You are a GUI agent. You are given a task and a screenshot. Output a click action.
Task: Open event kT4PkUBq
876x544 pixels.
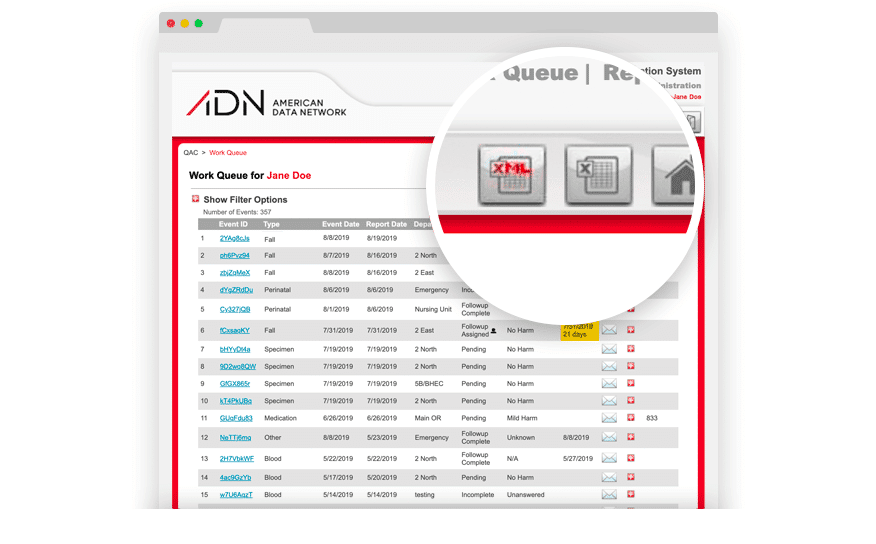point(236,401)
